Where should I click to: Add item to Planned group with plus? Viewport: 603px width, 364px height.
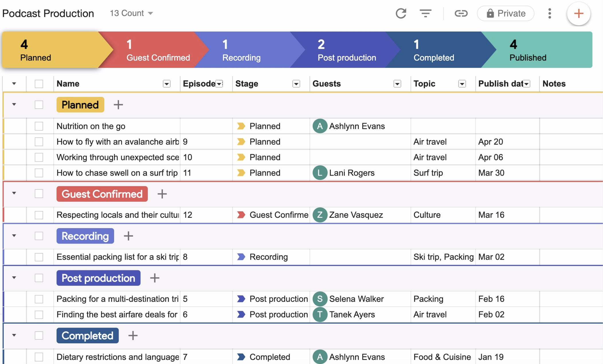pyautogui.click(x=118, y=105)
